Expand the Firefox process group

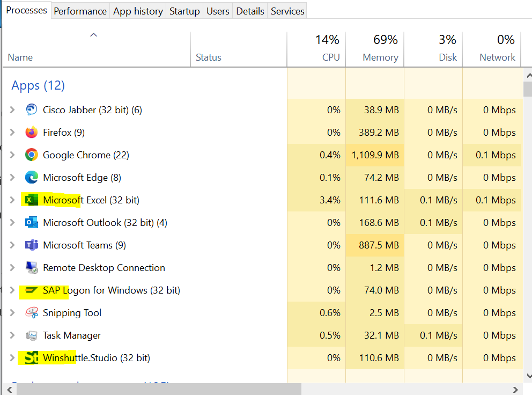(12, 132)
